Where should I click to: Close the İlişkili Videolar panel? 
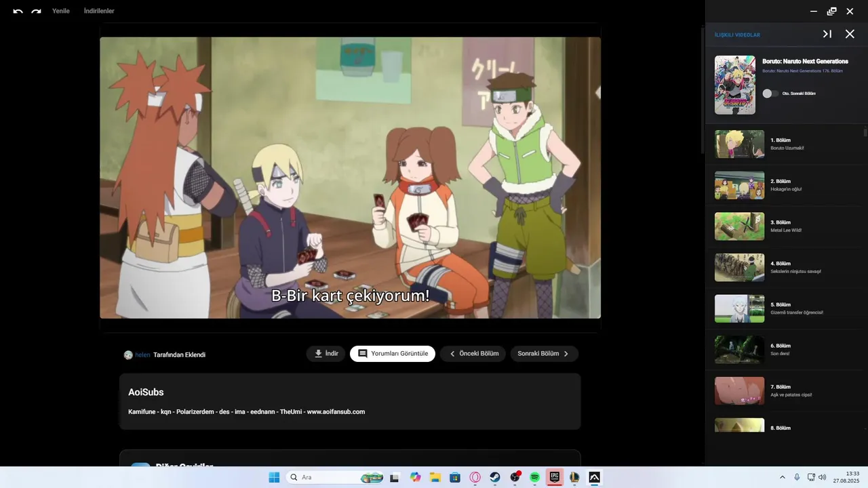click(x=850, y=34)
